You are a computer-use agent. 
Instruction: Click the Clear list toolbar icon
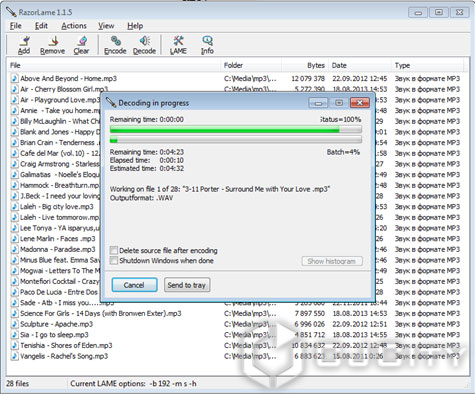pyautogui.click(x=81, y=45)
